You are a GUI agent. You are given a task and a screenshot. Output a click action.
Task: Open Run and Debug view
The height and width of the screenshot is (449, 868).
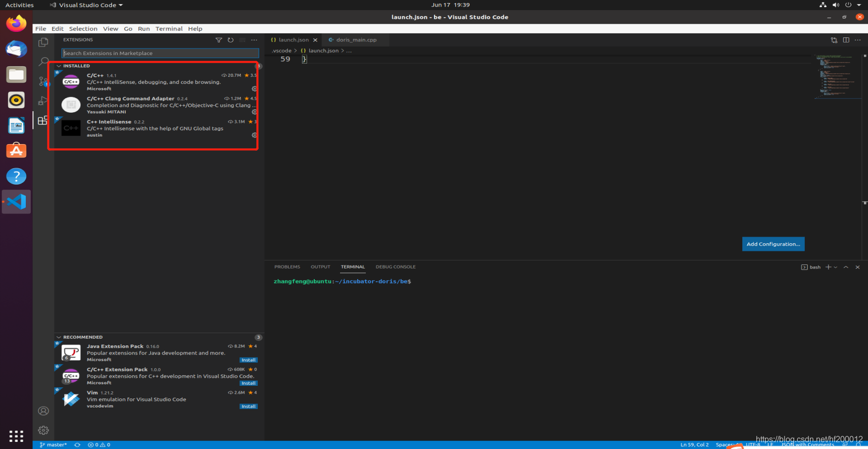click(43, 100)
